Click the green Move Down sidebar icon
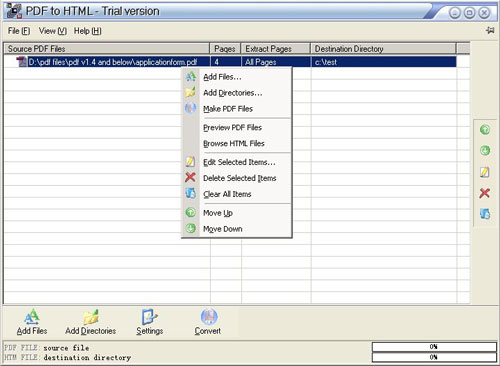 pyautogui.click(x=485, y=151)
